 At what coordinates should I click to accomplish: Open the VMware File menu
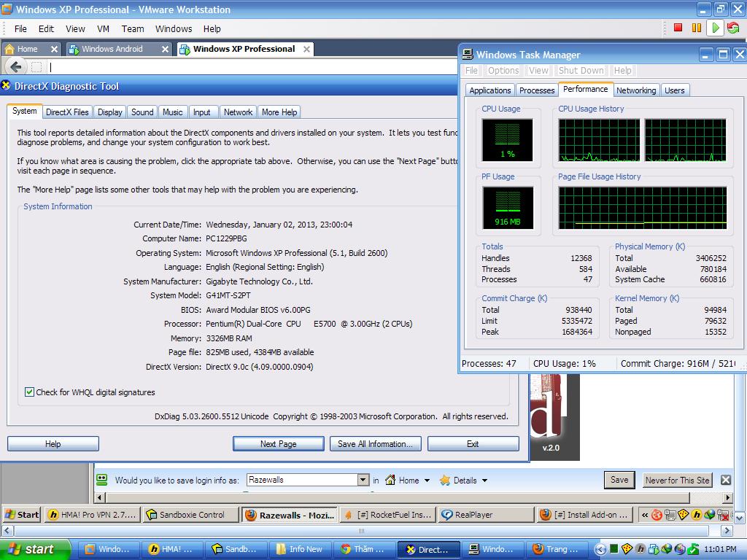[x=20, y=29]
